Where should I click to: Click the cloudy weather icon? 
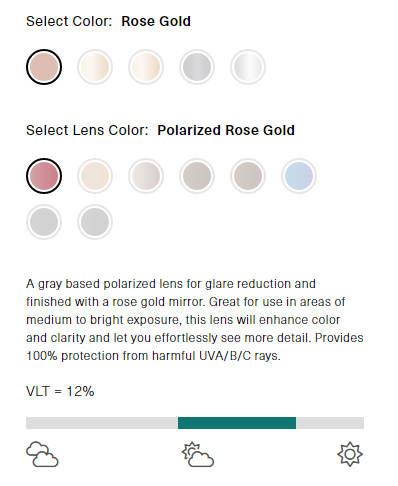click(42, 454)
